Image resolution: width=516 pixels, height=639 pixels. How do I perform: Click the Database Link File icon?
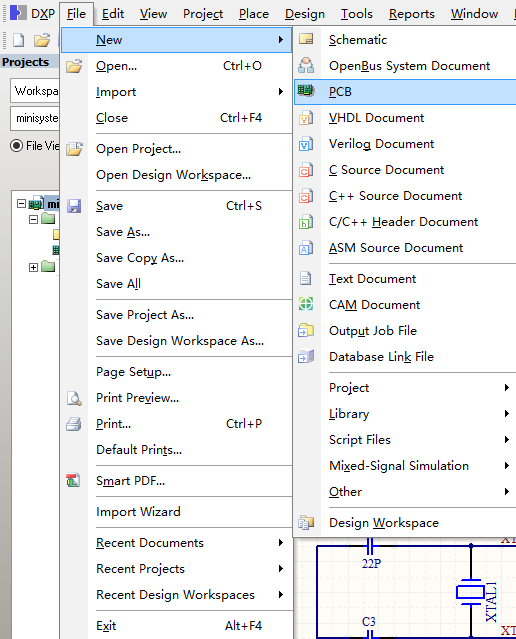306,357
